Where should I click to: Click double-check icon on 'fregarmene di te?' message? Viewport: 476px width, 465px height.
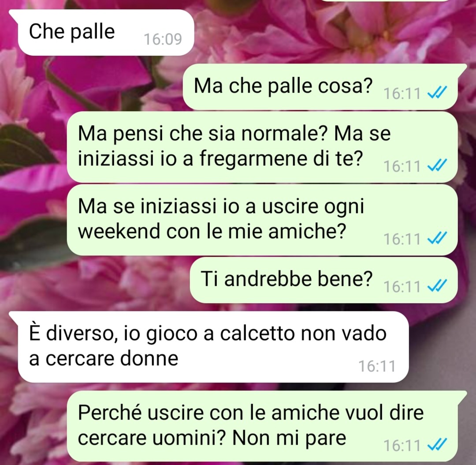[437, 165]
